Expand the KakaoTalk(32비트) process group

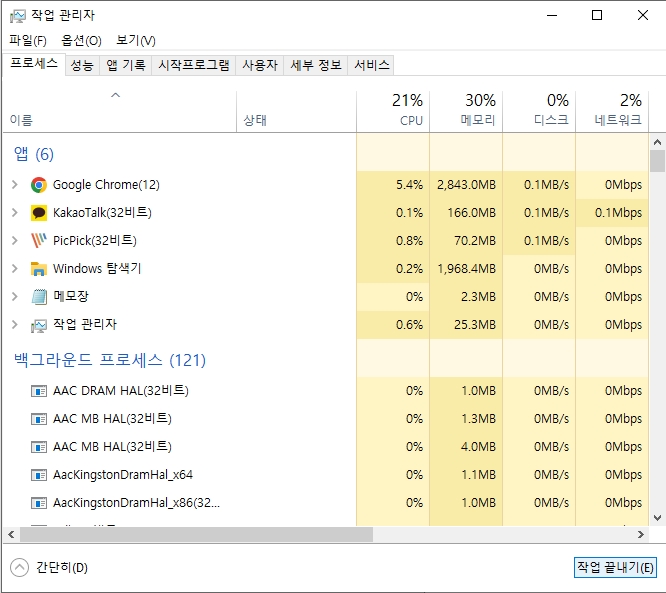14,212
